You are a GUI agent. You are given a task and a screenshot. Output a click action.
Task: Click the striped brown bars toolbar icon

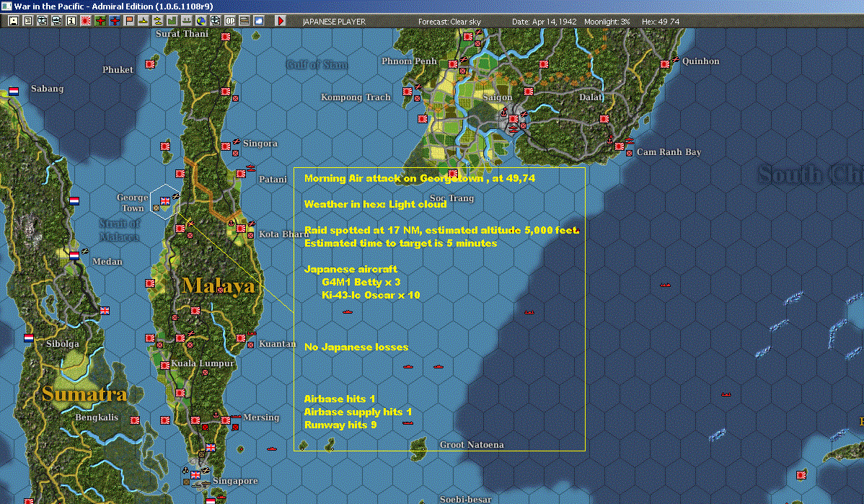click(x=244, y=21)
